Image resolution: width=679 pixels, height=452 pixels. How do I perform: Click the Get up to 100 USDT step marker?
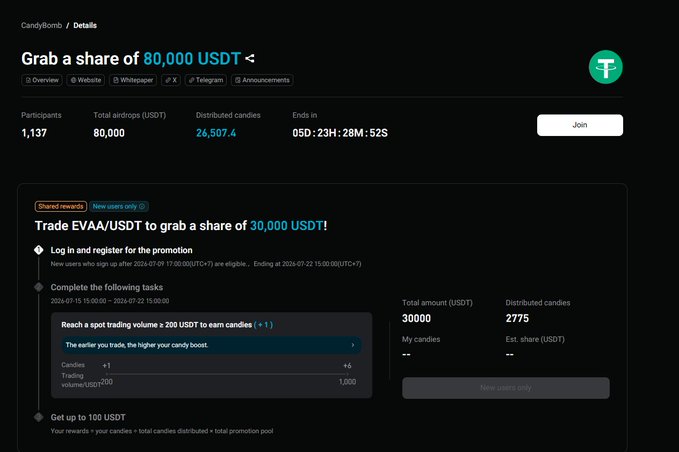[39, 417]
